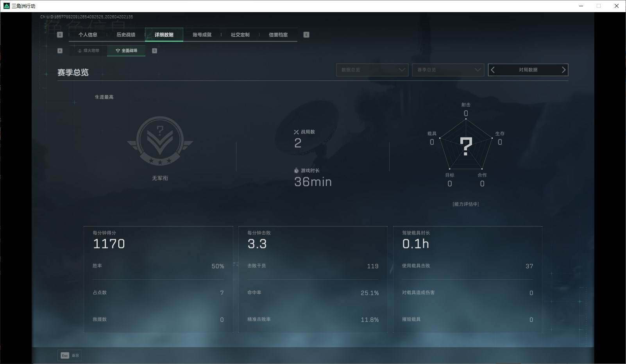Click the 射击 radar chart label

466,105
